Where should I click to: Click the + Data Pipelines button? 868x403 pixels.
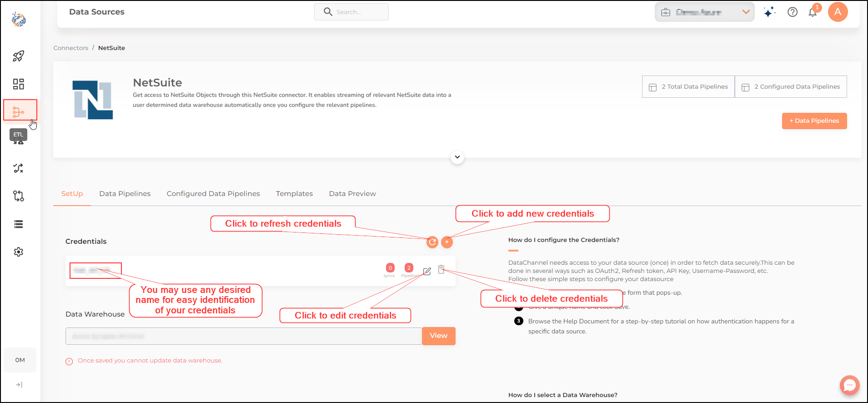point(814,121)
